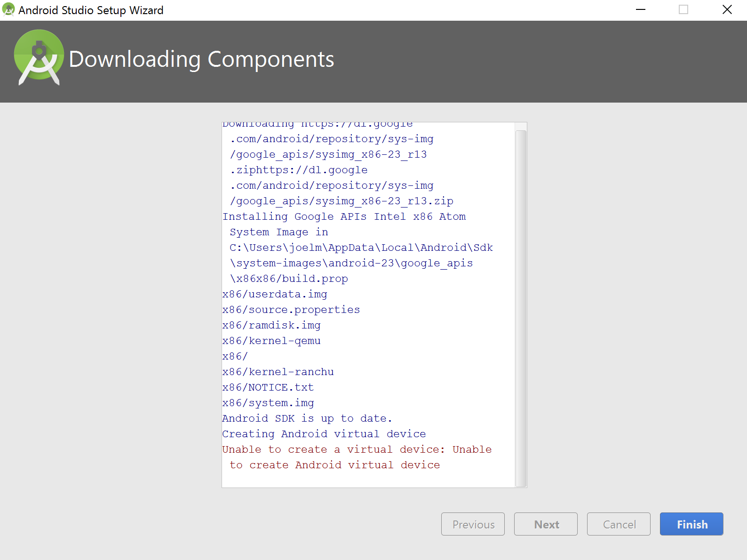Click the 'x86/NOTICE.txt' log line
The image size is (747, 560).
(x=268, y=387)
